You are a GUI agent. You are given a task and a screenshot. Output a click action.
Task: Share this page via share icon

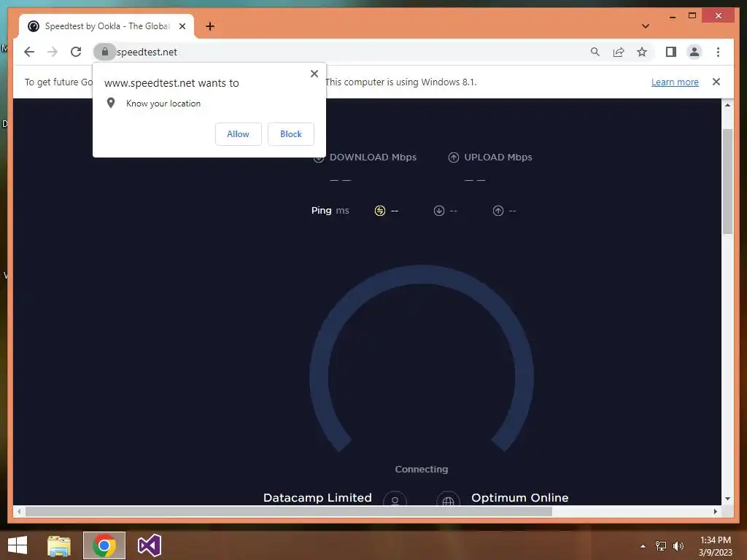619,52
